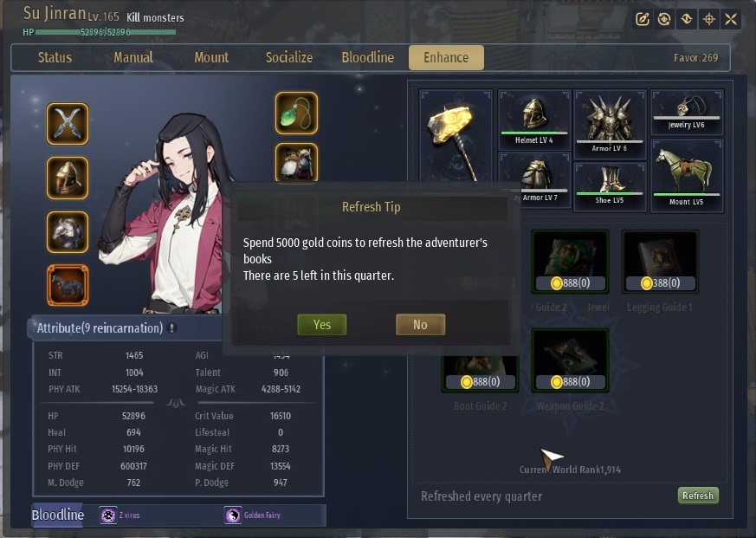Viewport: 756px width, 538px height.
Task: Switch to the Bloodline tab
Action: [x=367, y=57]
